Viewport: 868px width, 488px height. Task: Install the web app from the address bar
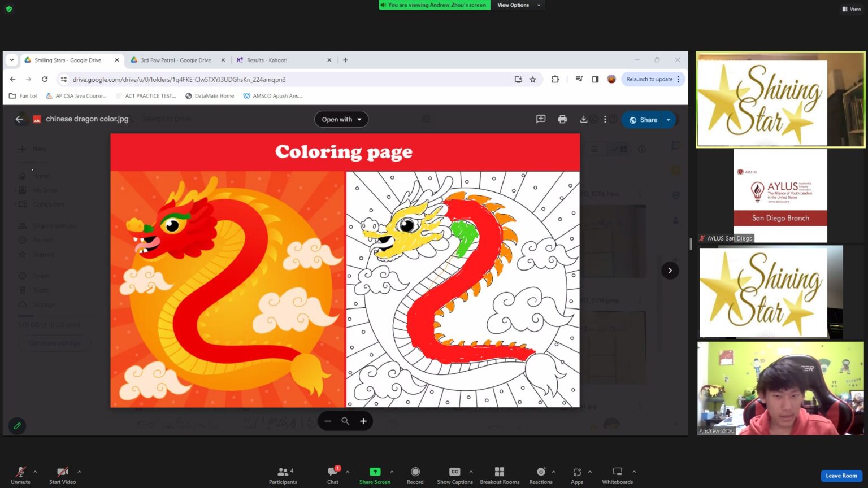pos(518,80)
